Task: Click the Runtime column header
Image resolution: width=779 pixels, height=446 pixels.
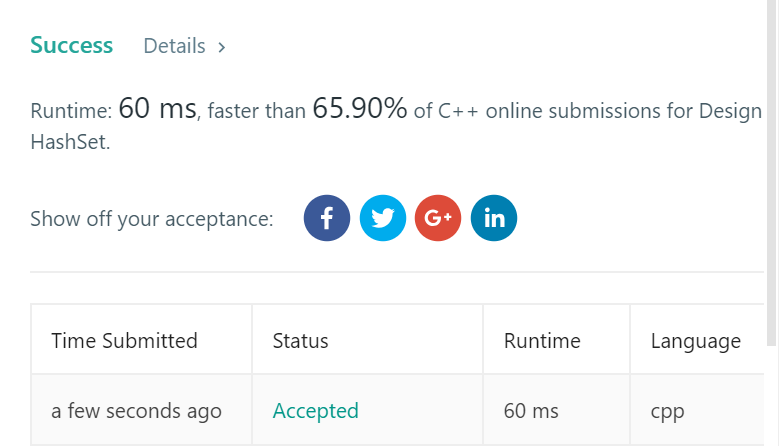Action: [542, 341]
